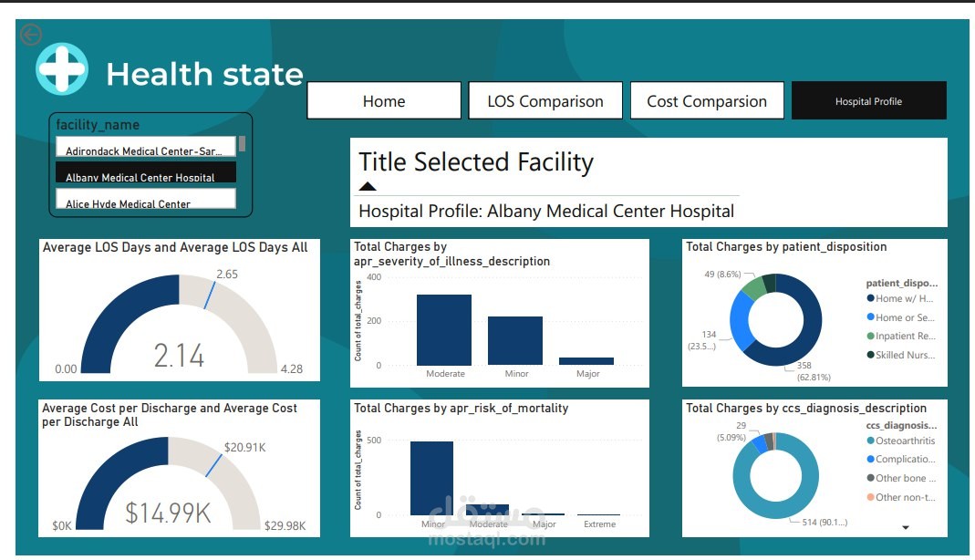975x560 pixels.
Task: Open the Home page tab
Action: [384, 100]
